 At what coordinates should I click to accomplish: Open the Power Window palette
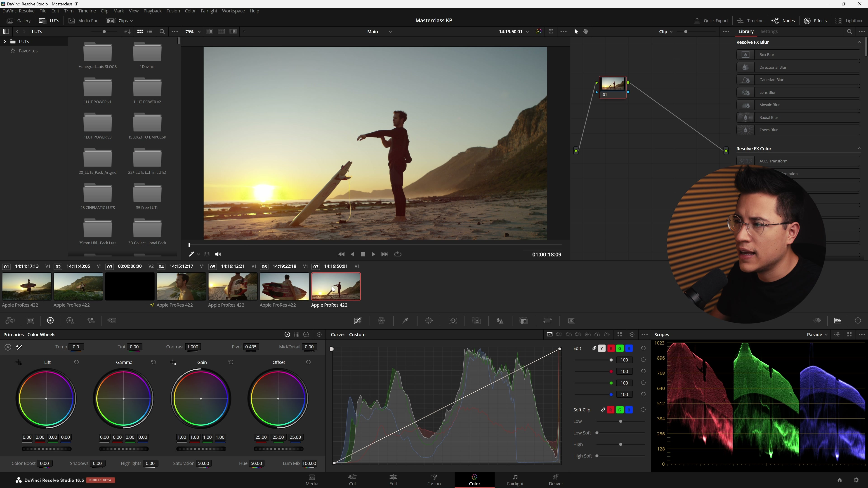pos(429,321)
